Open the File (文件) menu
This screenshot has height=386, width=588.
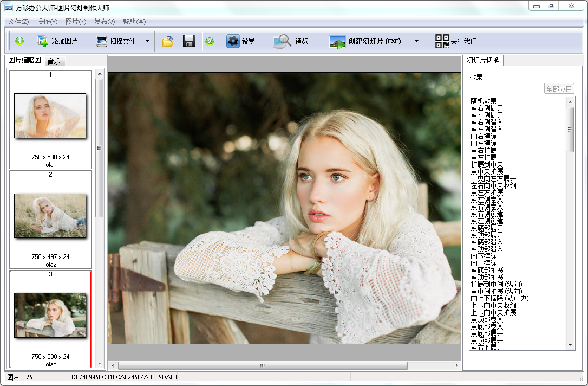18,22
